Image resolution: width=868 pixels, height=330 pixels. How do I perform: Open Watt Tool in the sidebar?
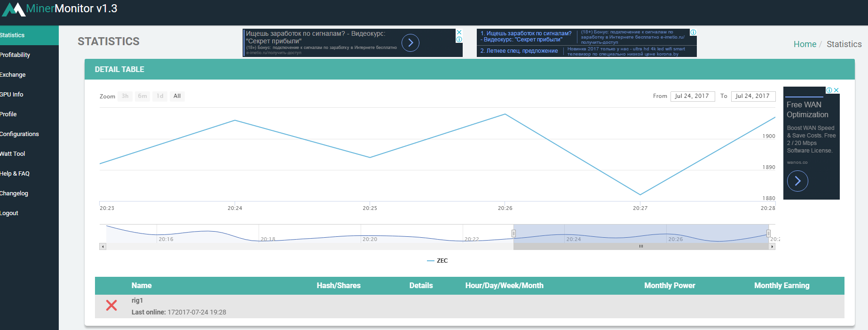tap(29, 154)
